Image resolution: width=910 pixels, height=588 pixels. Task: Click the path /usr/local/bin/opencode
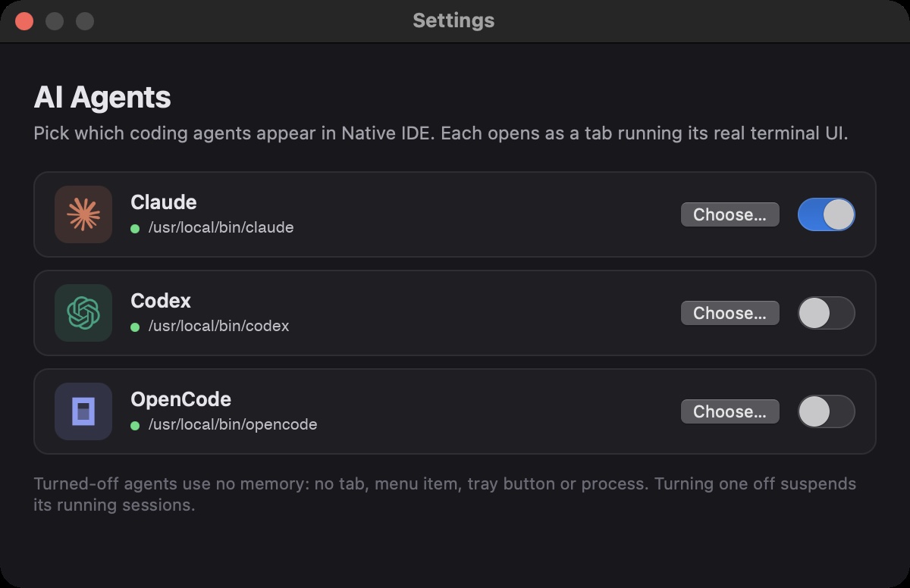233,424
